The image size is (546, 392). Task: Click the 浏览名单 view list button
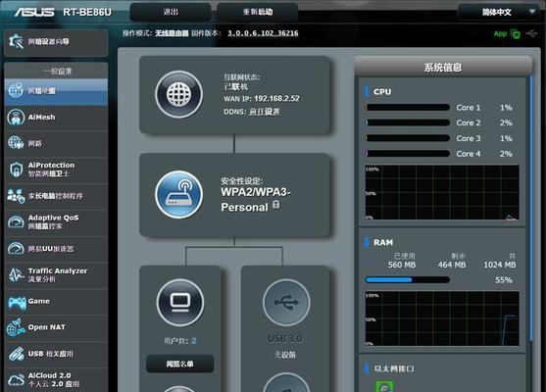(x=180, y=364)
